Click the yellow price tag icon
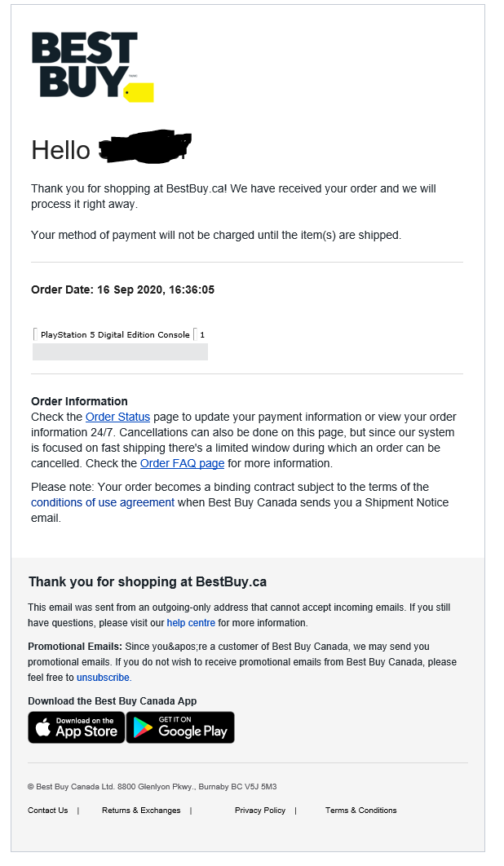 (139, 92)
